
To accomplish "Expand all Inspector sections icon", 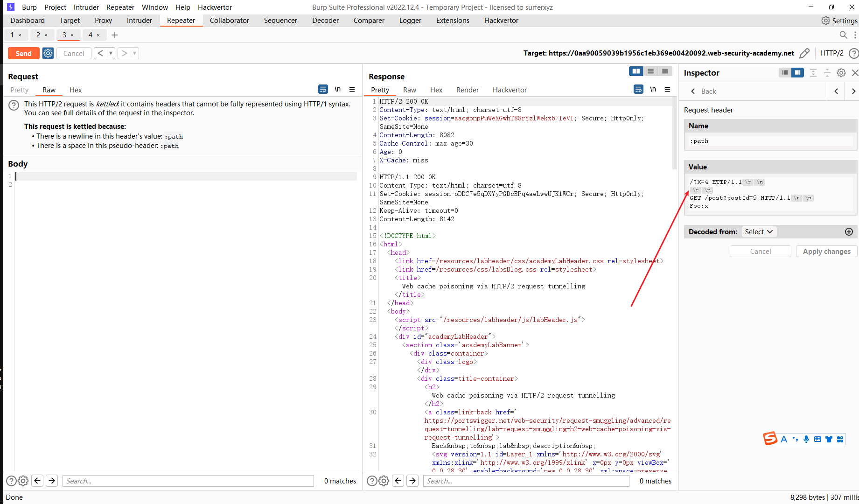I will 813,73.
